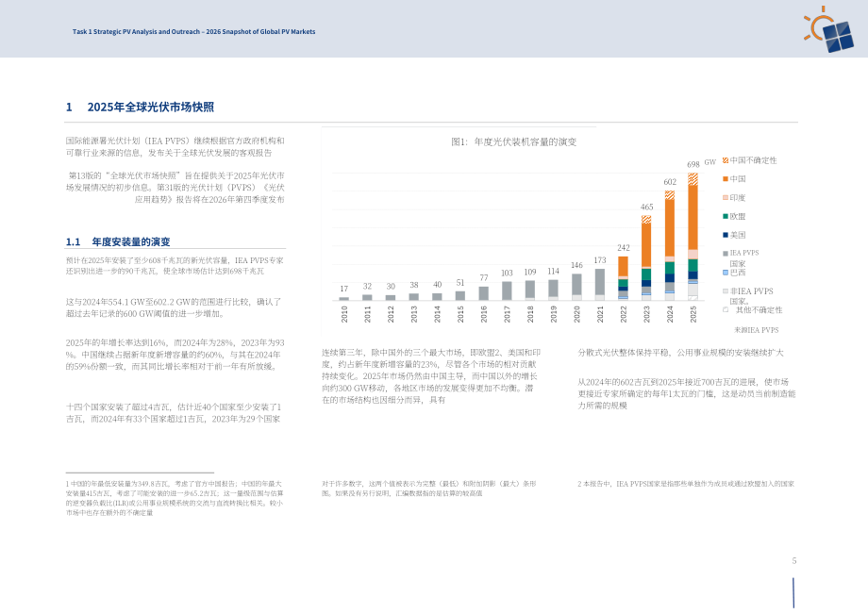Click footnote 1 starting '中国的年最低安装量为349.8吉瓦'

175,498
